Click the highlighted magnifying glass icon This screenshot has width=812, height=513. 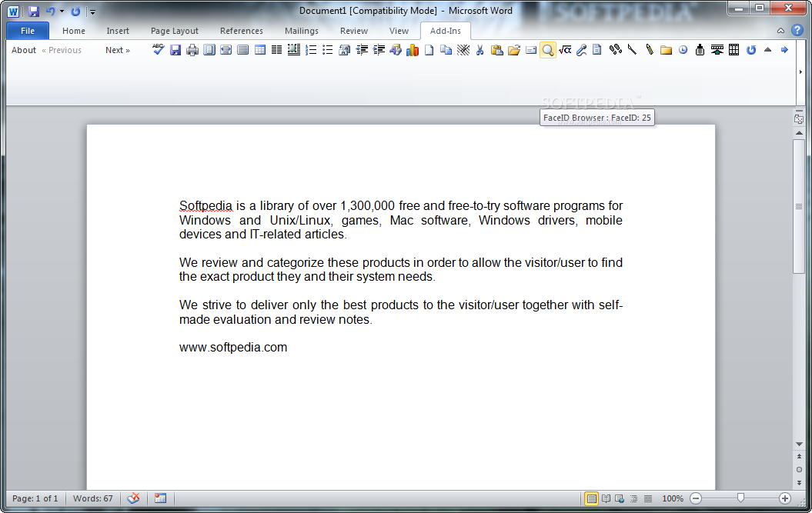pos(547,50)
